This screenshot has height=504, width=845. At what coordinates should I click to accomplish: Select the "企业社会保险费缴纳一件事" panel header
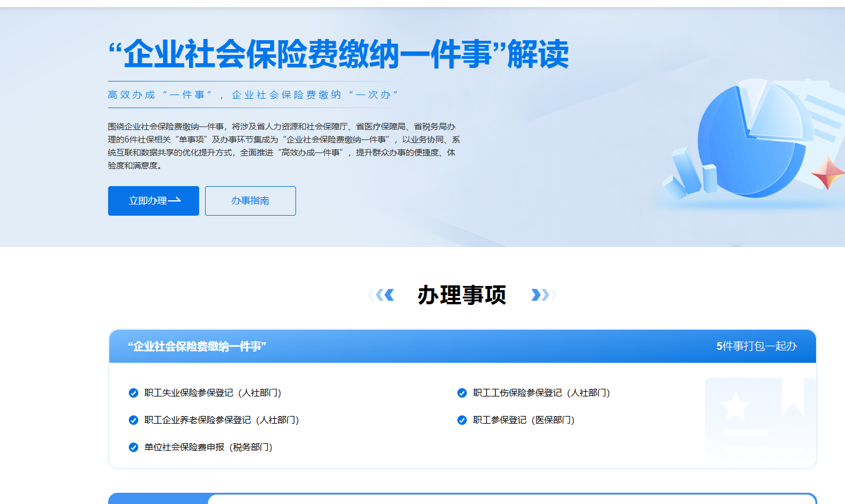(197, 346)
